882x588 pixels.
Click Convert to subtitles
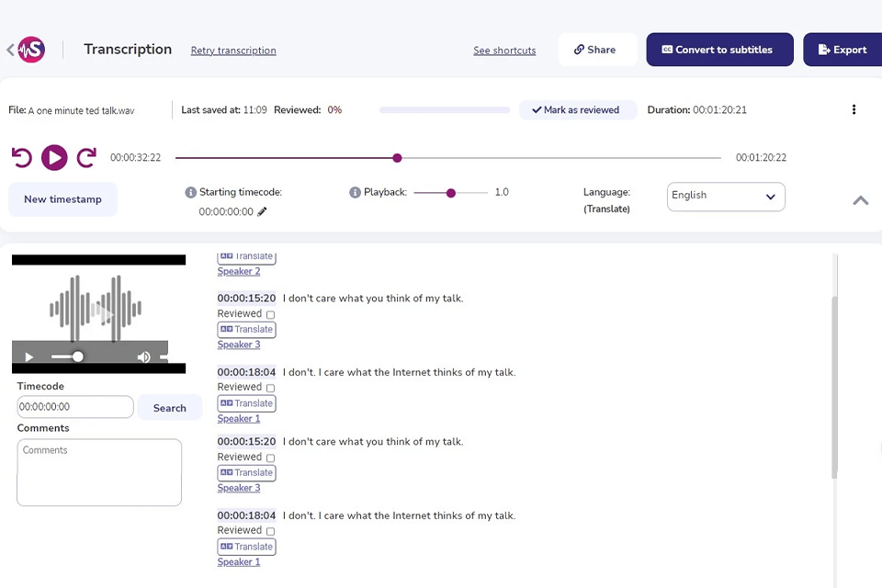(x=719, y=50)
